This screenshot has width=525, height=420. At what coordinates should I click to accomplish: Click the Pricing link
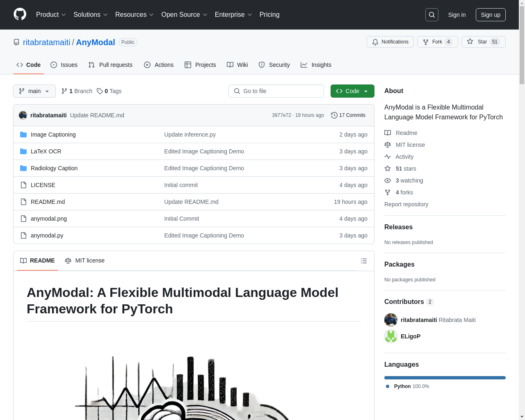pos(269,15)
